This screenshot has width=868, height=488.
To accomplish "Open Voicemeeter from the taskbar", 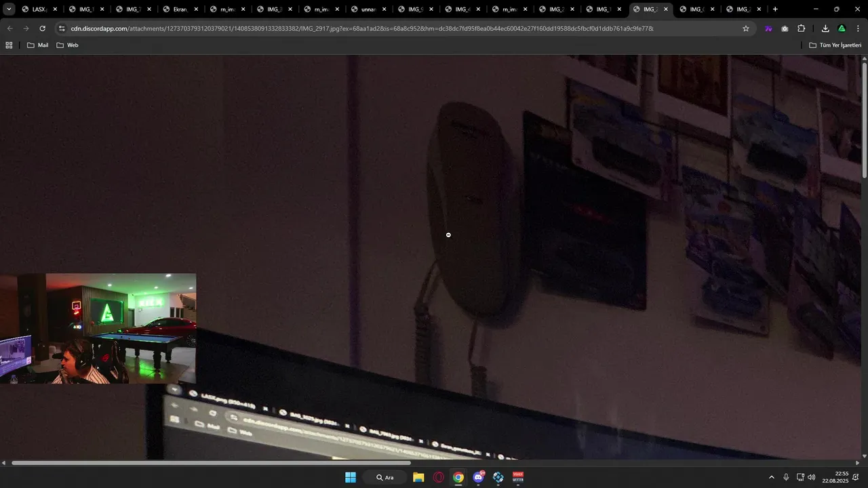I will click(518, 477).
